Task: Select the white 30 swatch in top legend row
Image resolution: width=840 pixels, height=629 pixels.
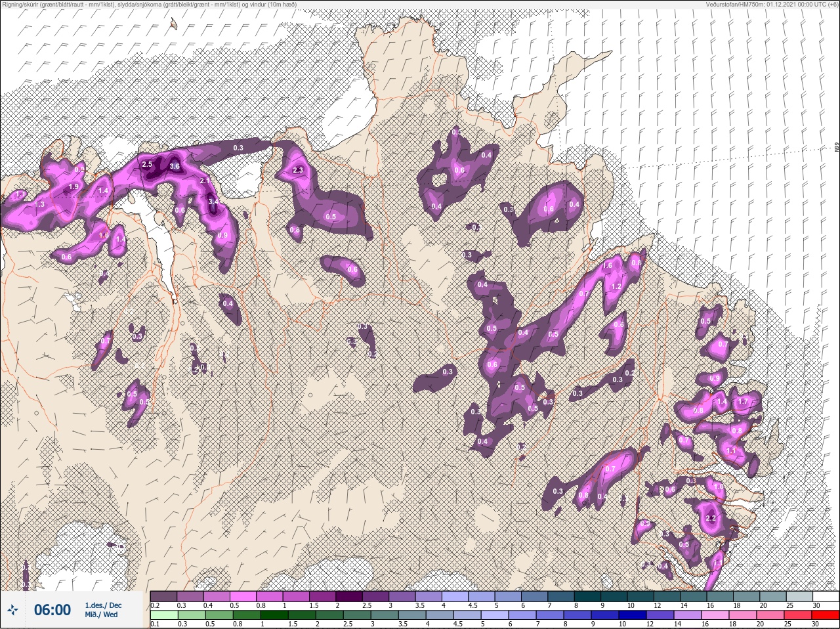Action: pyautogui.click(x=826, y=596)
